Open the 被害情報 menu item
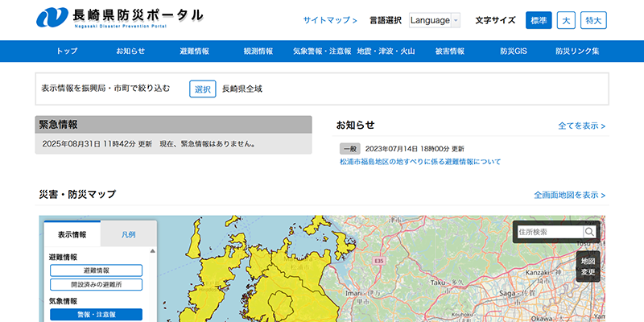644x322 pixels. click(450, 52)
